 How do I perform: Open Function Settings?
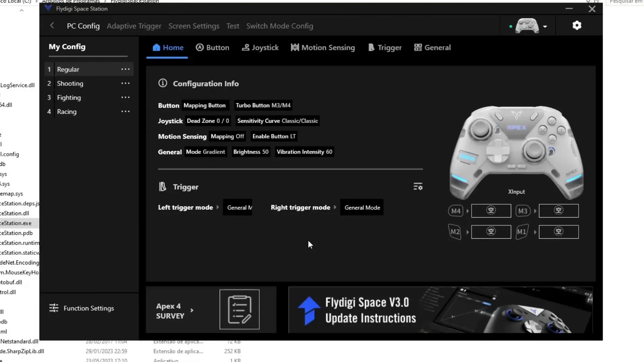[x=82, y=308]
